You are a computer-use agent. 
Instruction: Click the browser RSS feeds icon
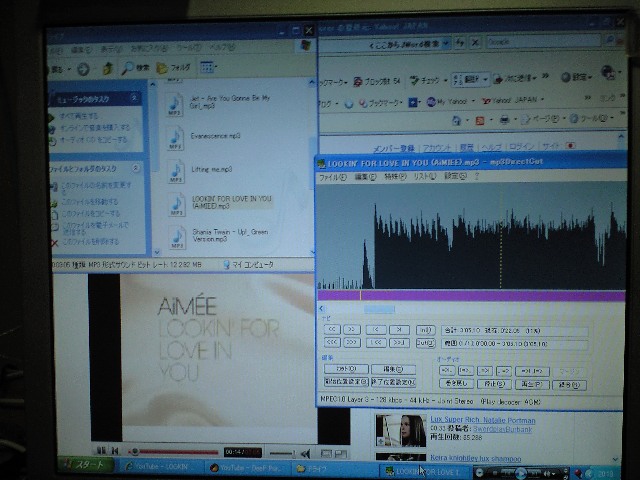coord(480,120)
